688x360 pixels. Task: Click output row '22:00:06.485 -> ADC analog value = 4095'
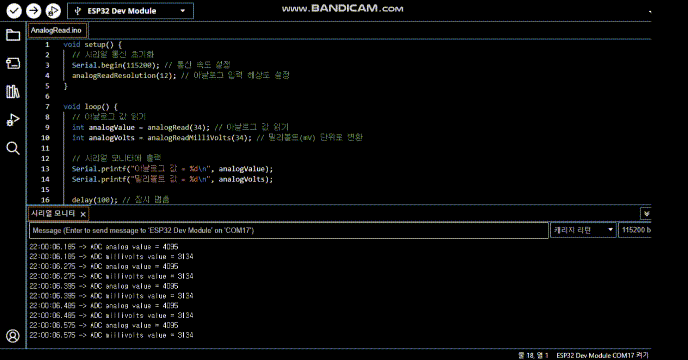click(104, 306)
